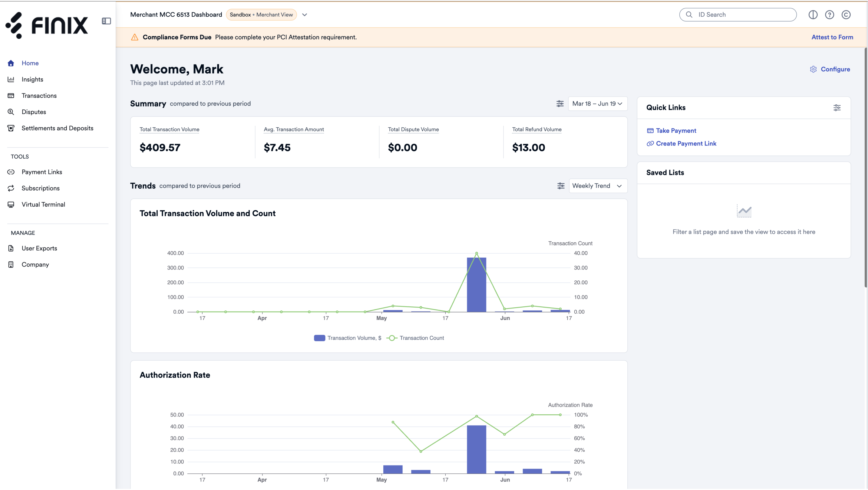The height and width of the screenshot is (490, 868).
Task: Click the Subscriptions refresh icon
Action: point(11,188)
